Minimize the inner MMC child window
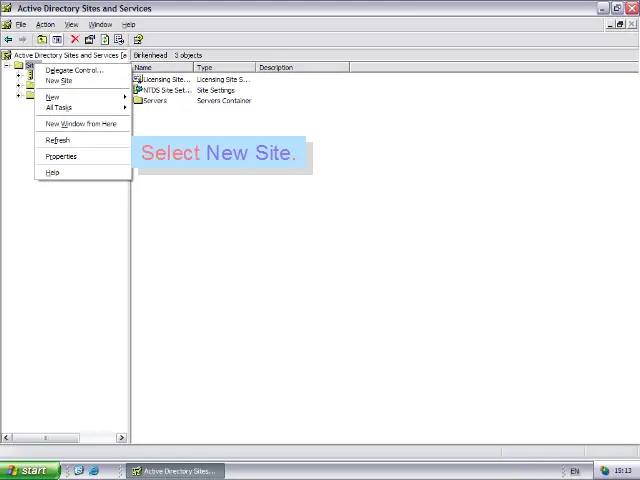The image size is (640, 480). pos(610,24)
